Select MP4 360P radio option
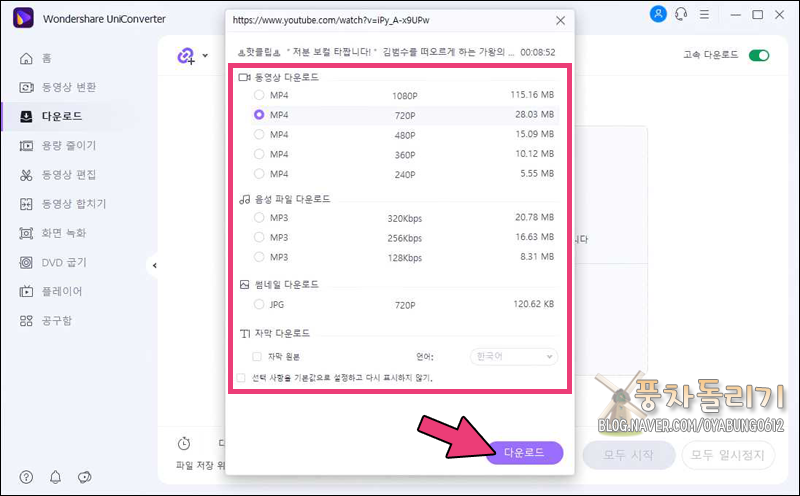Image resolution: width=800 pixels, height=496 pixels. (259, 154)
